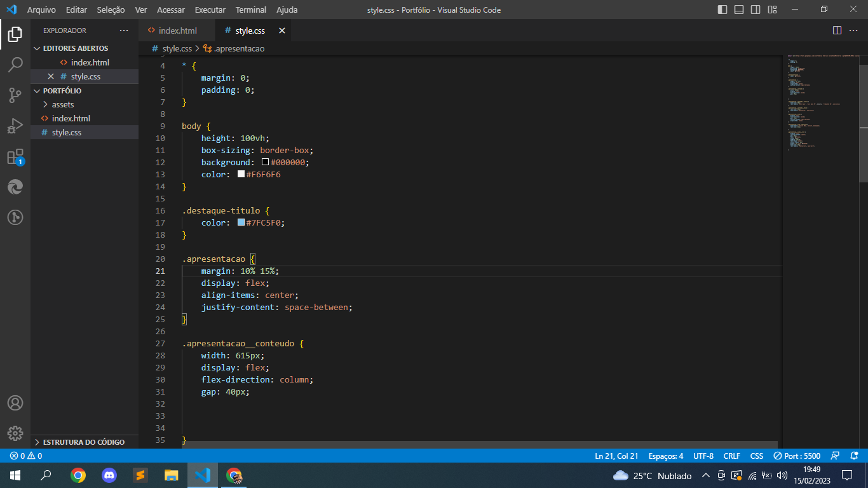Open the Git Graph activity bar icon
Viewport: 868px width, 488px height.
coord(15,217)
